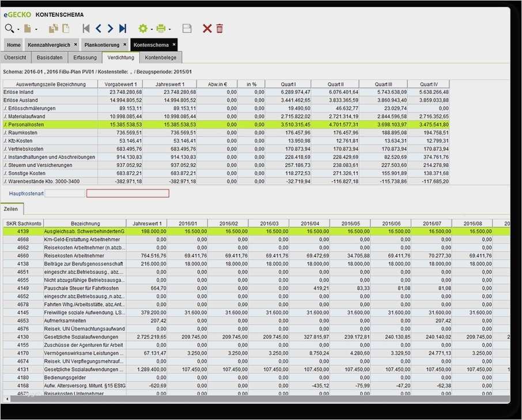Open the printer icon's dropdown arrow
522x420 pixels.
[170, 29]
